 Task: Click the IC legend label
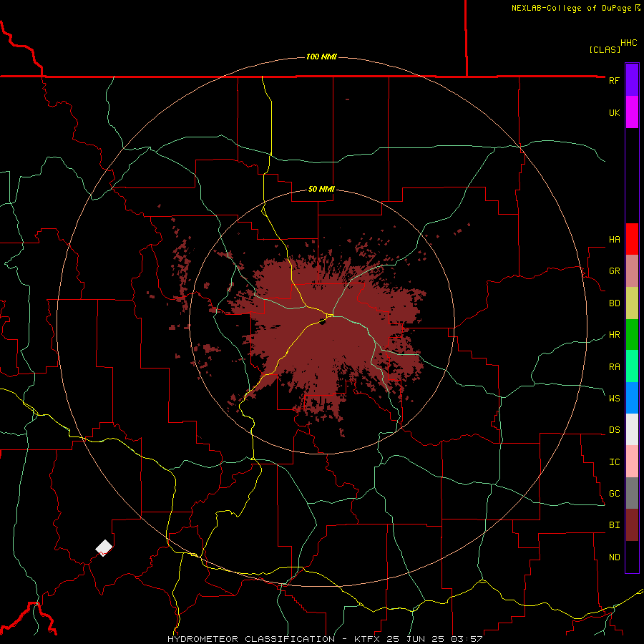(614, 462)
